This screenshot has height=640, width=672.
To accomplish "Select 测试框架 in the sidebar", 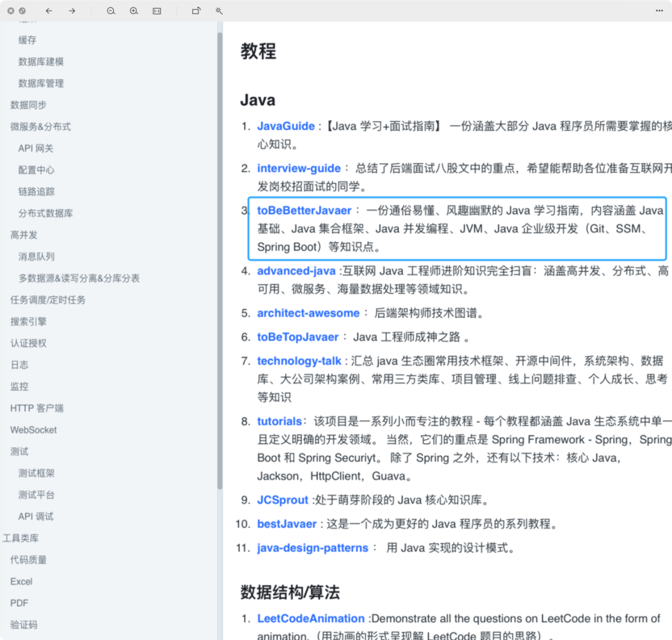I will pyautogui.click(x=37, y=473).
